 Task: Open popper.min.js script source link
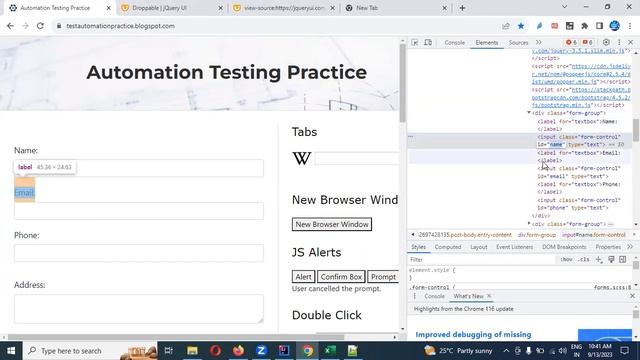[x=581, y=74]
